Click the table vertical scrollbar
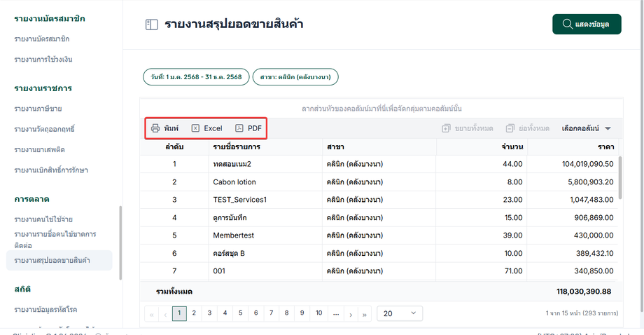Screen dimensions: 644x335 [x=620, y=178]
